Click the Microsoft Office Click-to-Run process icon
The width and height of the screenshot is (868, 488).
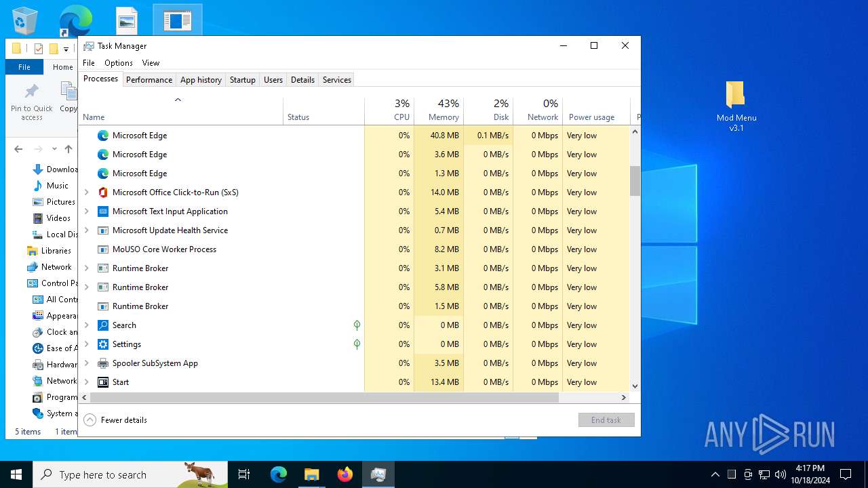[x=103, y=192]
